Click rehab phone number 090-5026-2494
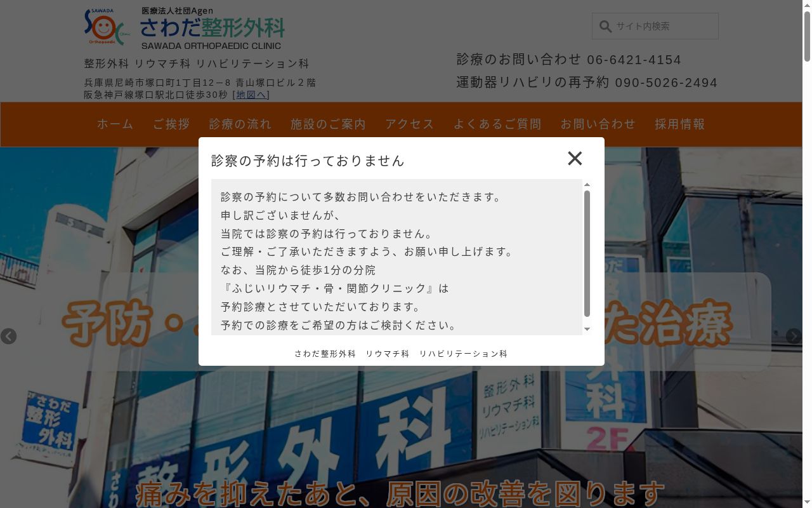The height and width of the screenshot is (508, 812). [x=666, y=83]
